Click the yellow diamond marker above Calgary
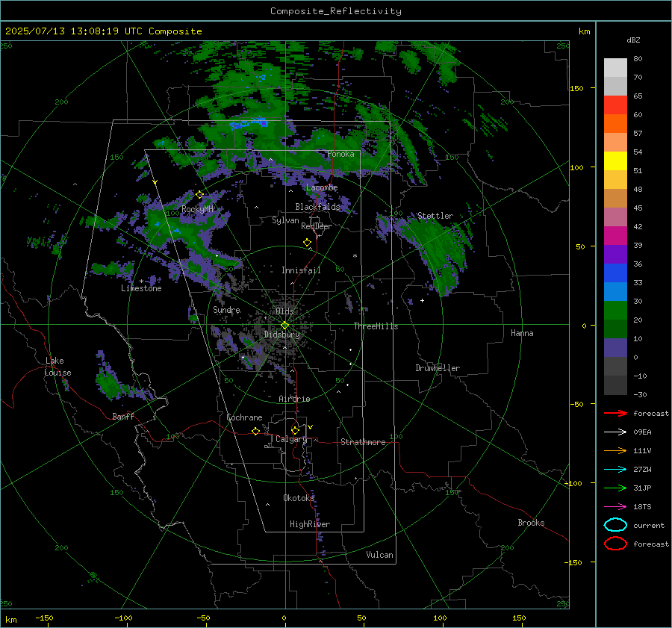672x628 pixels. (x=295, y=430)
